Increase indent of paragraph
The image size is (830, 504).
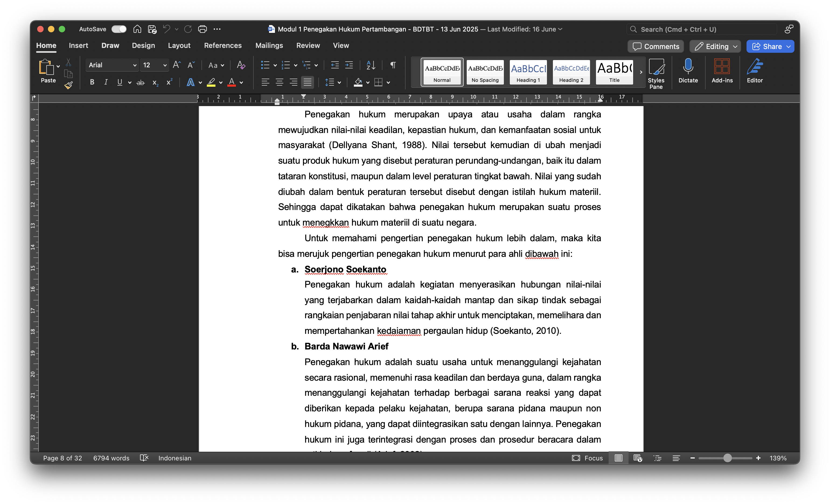coord(349,65)
